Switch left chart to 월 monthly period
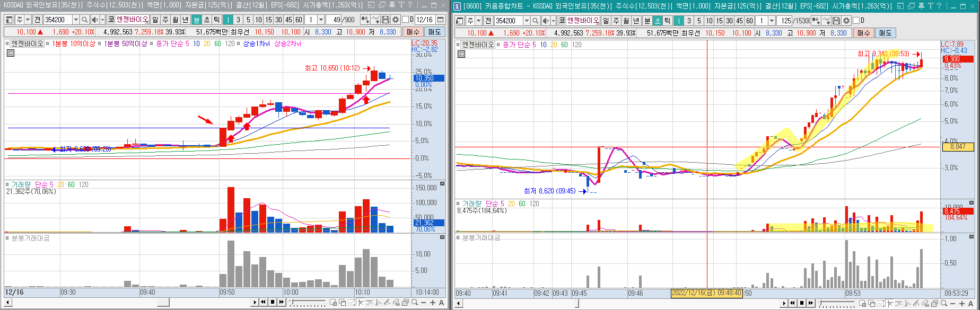Viewport: 980px width, 310px height. 175,20
